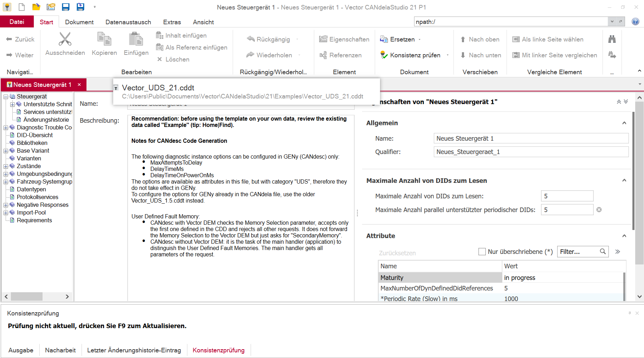Open Letzter Änderungshistorie-Eintrag tab
Viewport: 644px width, 358px height.
134,350
